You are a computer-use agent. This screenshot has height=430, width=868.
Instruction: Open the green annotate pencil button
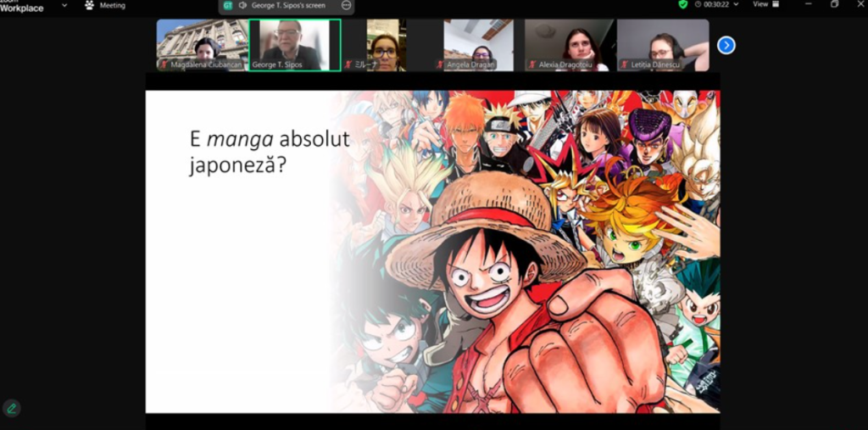click(12, 409)
